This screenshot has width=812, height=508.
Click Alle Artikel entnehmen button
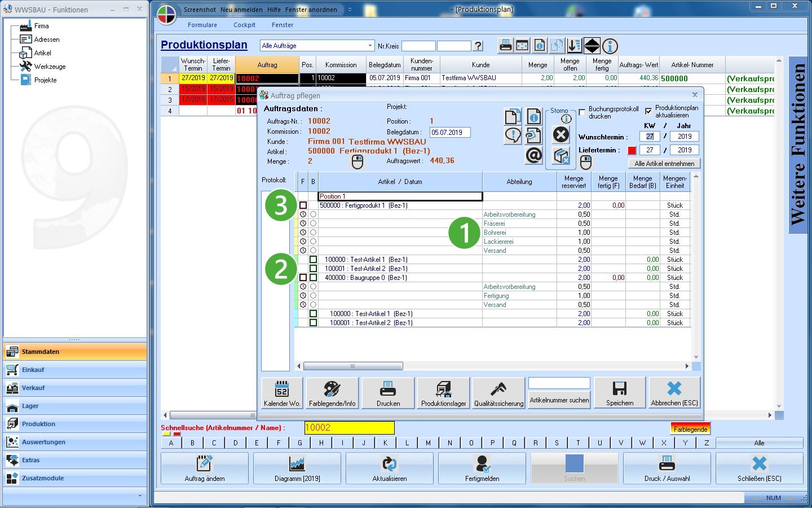tap(664, 163)
